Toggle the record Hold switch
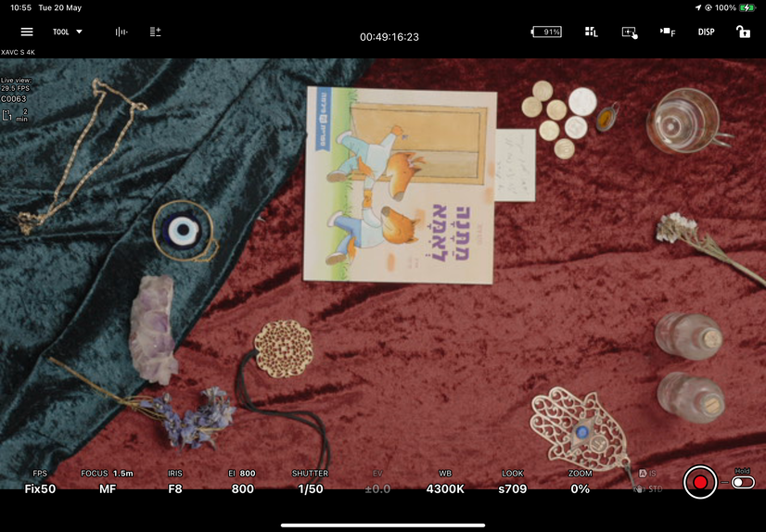The image size is (766, 532). tap(743, 482)
